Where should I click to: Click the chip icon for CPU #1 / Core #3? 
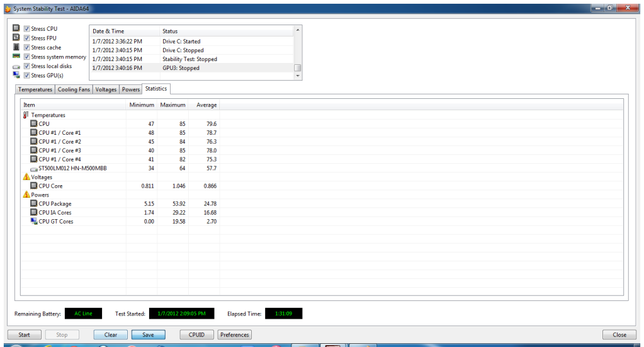pyautogui.click(x=33, y=150)
